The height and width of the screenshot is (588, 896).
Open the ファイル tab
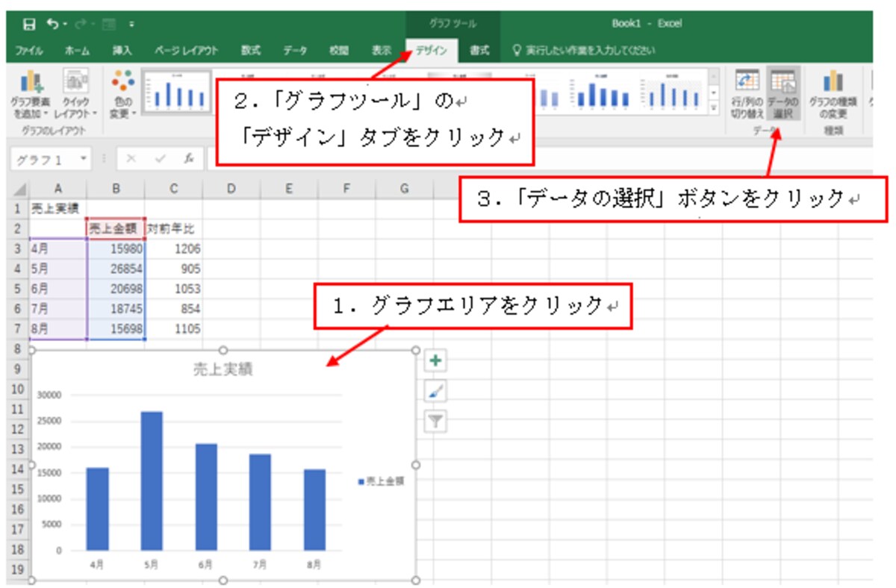coord(28,51)
